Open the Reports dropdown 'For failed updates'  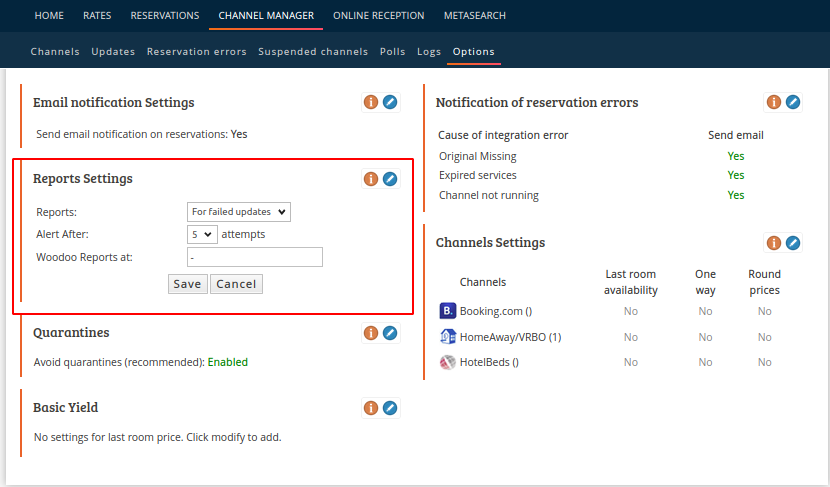click(239, 212)
